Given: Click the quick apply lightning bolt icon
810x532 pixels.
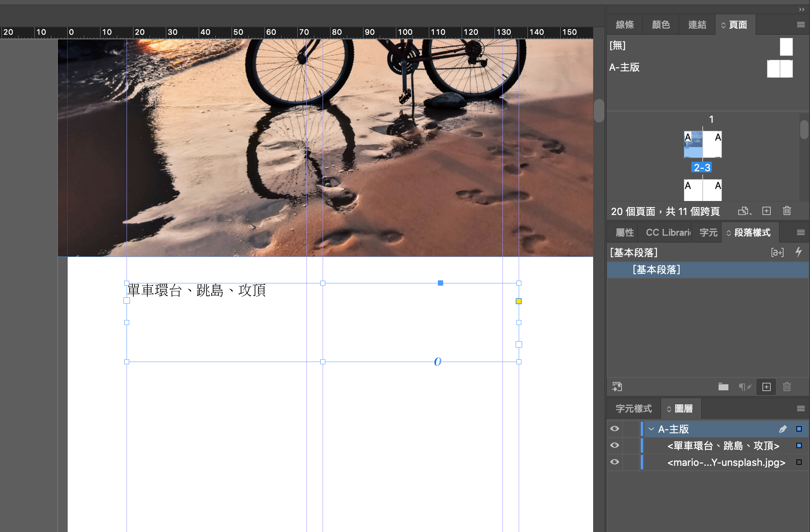Looking at the screenshot, I should tap(798, 252).
